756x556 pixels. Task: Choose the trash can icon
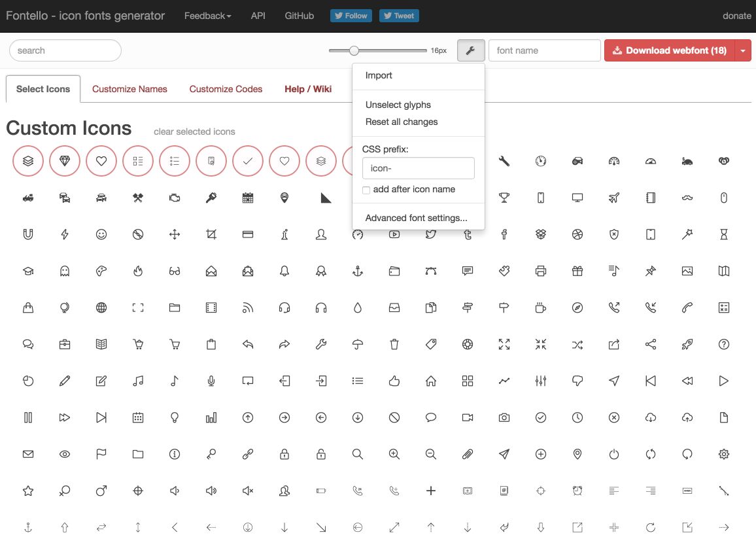[x=394, y=344]
